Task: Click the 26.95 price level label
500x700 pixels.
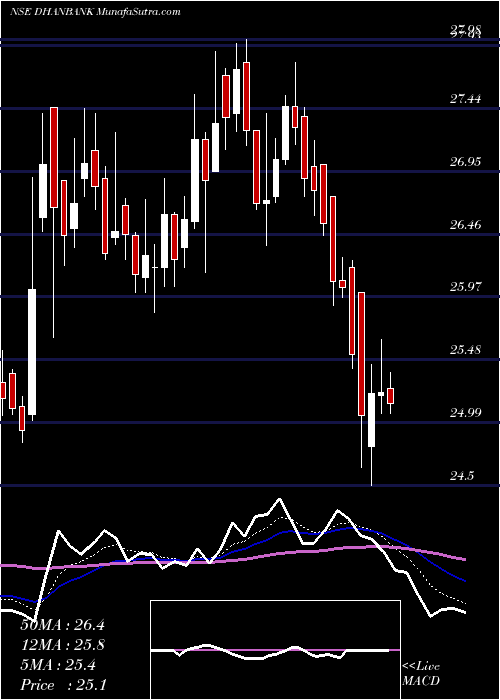Action: tap(465, 162)
